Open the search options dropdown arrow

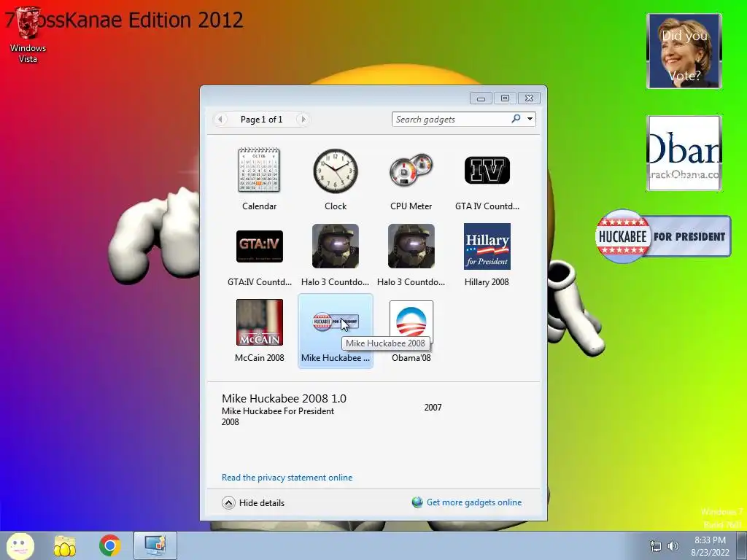pos(530,119)
